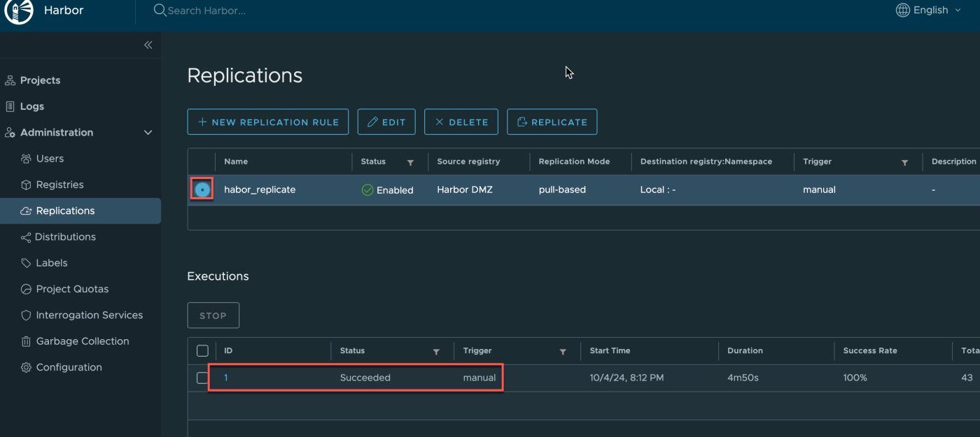This screenshot has height=437, width=980.
Task: Select the habor_replicate rule radio button
Action: pos(202,189)
